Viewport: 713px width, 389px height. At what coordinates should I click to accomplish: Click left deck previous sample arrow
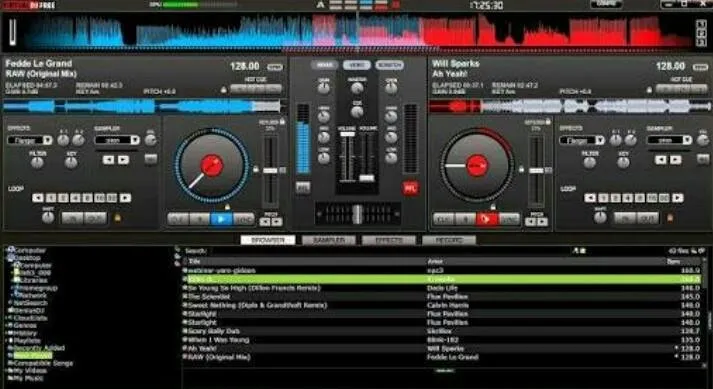coord(108,160)
